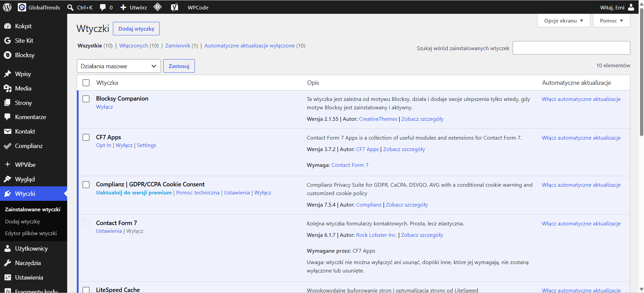This screenshot has width=644, height=293.
Task: Open Zainstalowane wtyczki submenu item
Action: coord(33,209)
